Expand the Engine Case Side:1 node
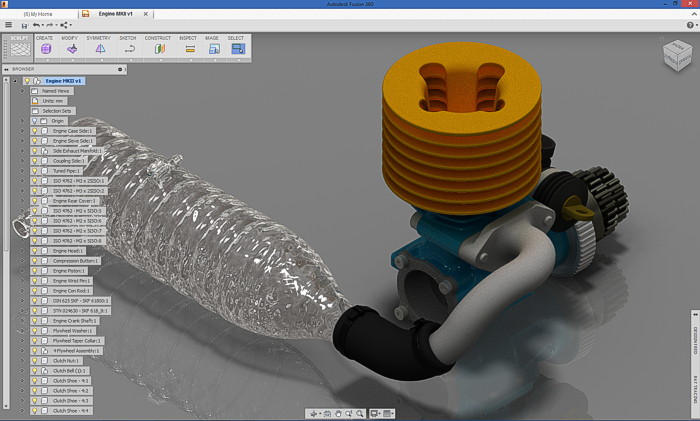700x421 pixels. (22, 131)
